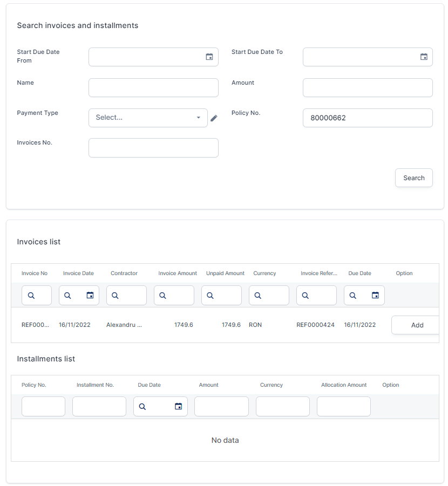Open calendar for Start Due Date From
Image resolution: width=448 pixels, height=486 pixels.
[209, 57]
